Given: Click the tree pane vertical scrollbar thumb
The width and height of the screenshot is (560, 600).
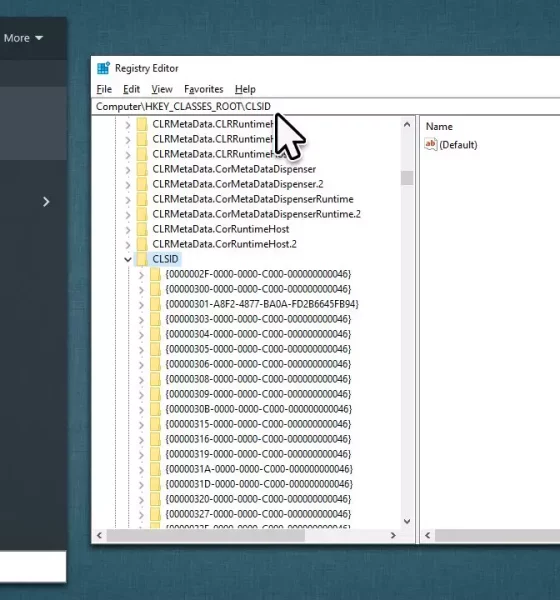Looking at the screenshot, I should [x=407, y=178].
